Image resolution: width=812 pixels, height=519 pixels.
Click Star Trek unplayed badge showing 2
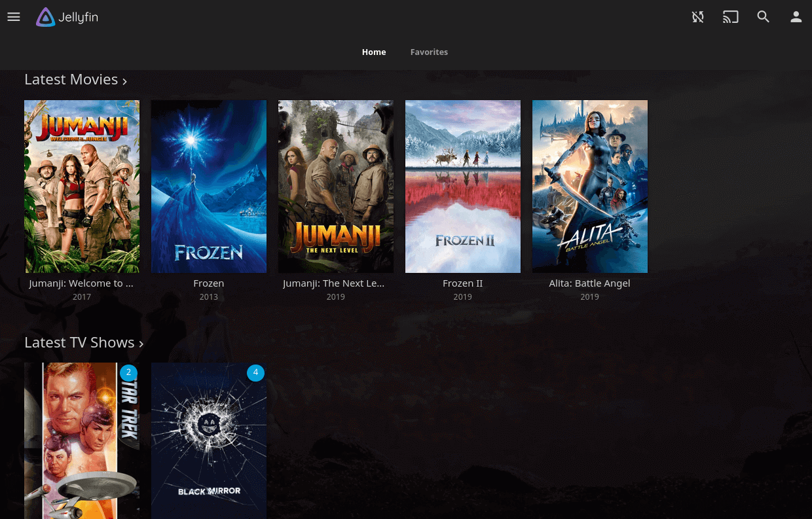point(128,372)
